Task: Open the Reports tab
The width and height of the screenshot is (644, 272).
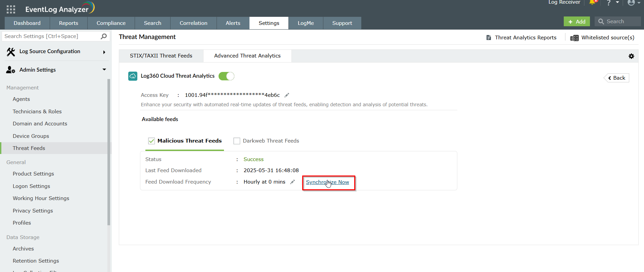Action: (68, 23)
